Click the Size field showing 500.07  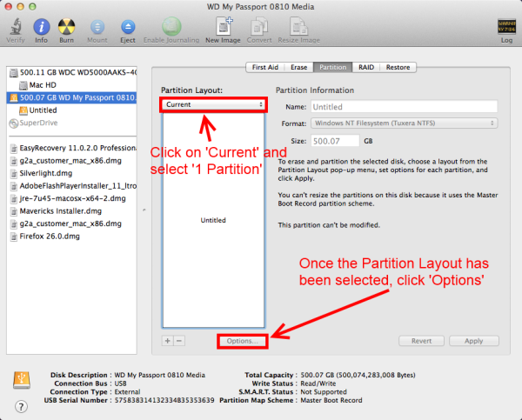(x=335, y=141)
